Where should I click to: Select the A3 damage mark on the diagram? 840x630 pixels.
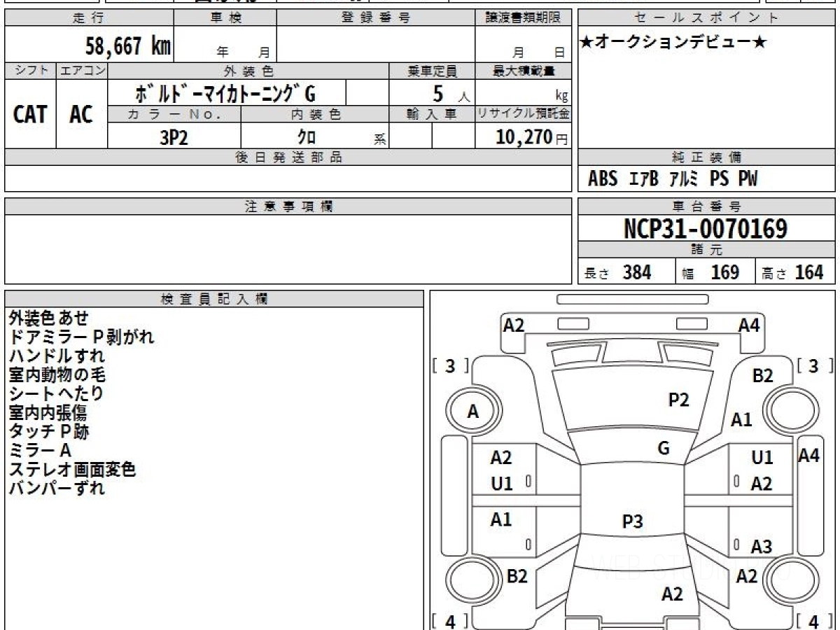click(x=762, y=547)
